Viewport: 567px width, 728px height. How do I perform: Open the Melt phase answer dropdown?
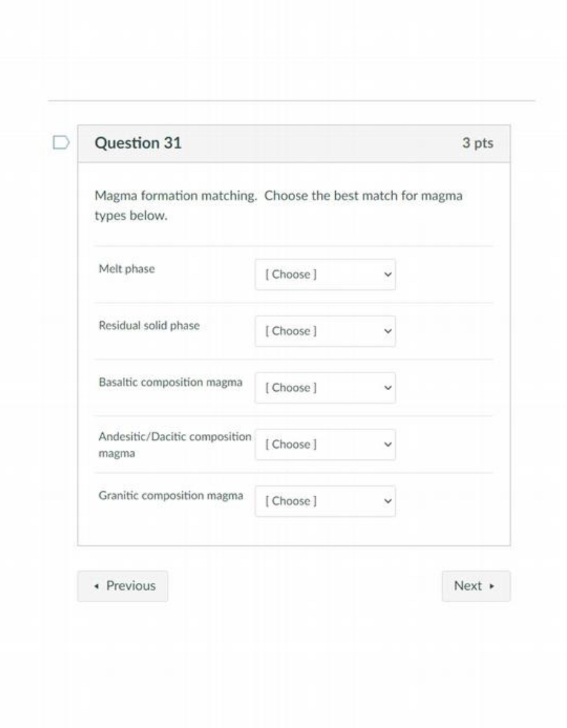[x=324, y=274]
